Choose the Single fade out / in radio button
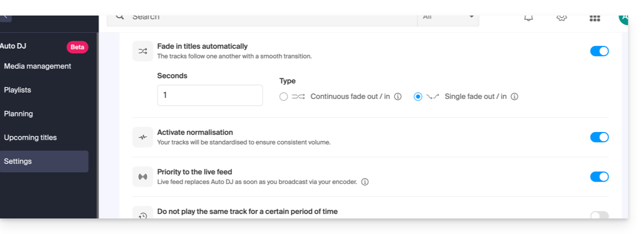Viewport: 644px width, 234px height. [x=418, y=97]
